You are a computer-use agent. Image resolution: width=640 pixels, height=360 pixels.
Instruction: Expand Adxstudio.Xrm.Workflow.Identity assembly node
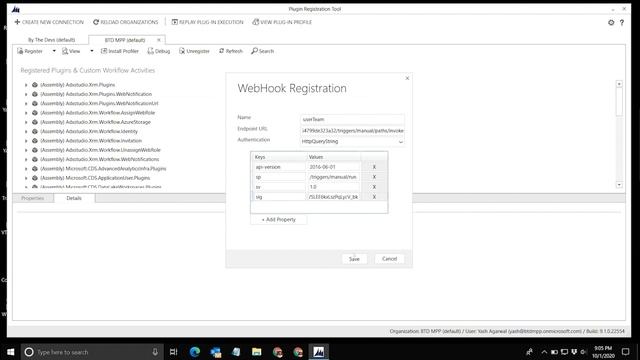coord(26,131)
